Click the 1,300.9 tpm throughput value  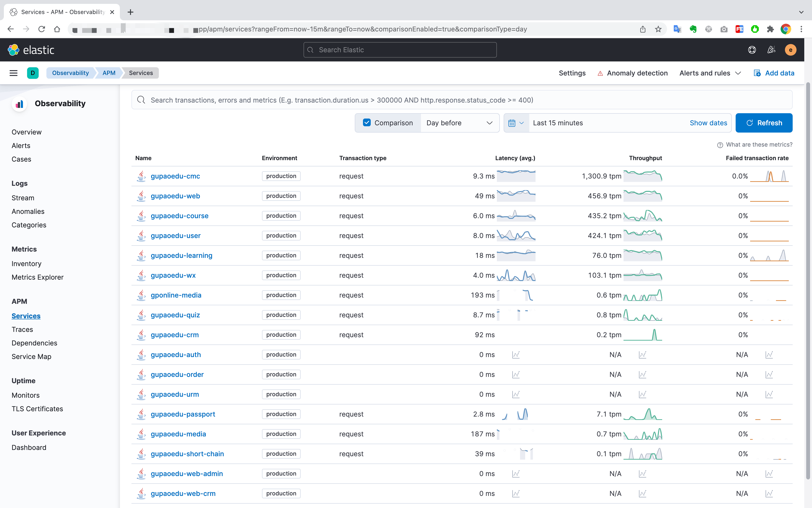click(x=601, y=176)
